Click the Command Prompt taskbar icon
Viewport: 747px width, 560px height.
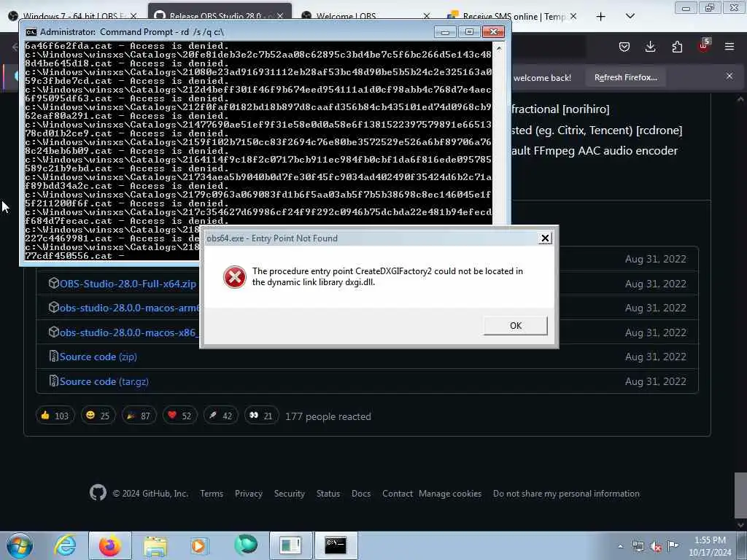[336, 545]
